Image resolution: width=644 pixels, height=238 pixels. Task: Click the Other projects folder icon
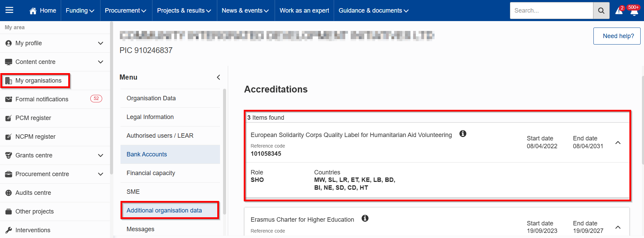pos(8,211)
